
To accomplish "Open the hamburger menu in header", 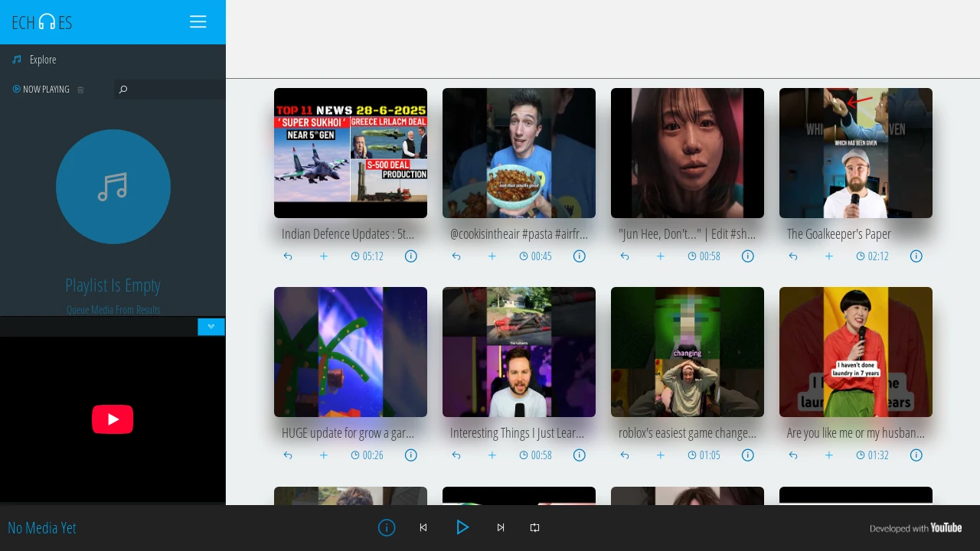I will (198, 22).
